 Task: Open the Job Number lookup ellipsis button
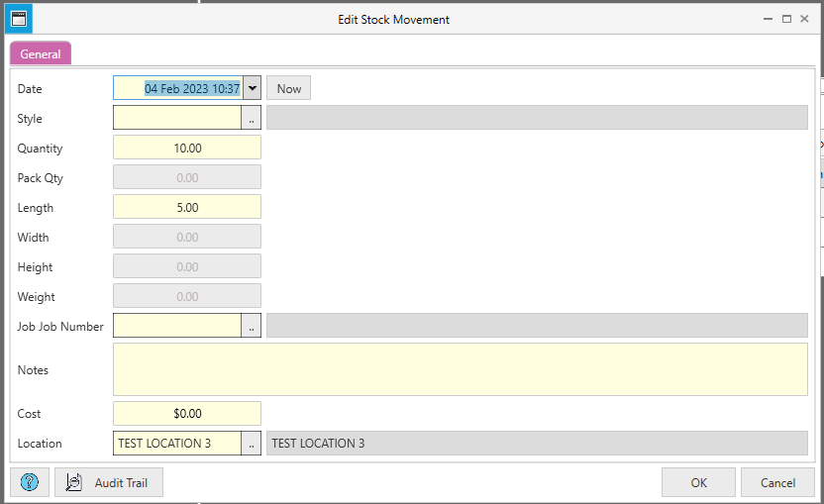252,326
